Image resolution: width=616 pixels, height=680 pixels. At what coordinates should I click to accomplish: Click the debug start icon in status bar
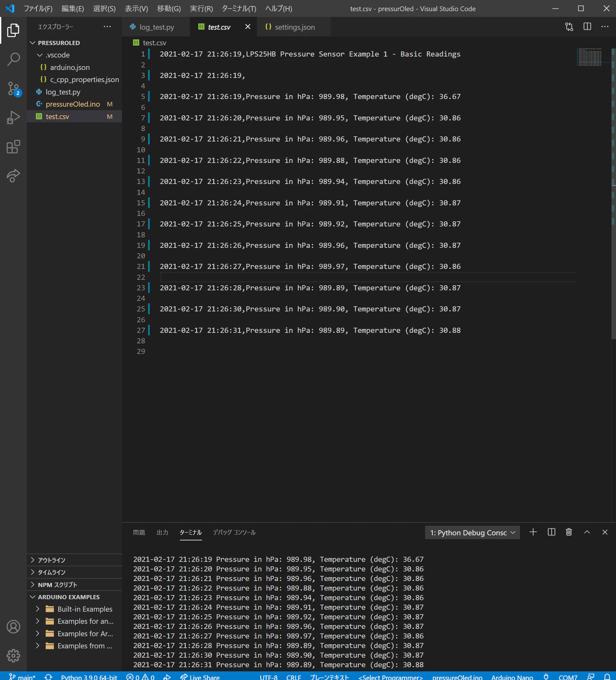(167, 676)
